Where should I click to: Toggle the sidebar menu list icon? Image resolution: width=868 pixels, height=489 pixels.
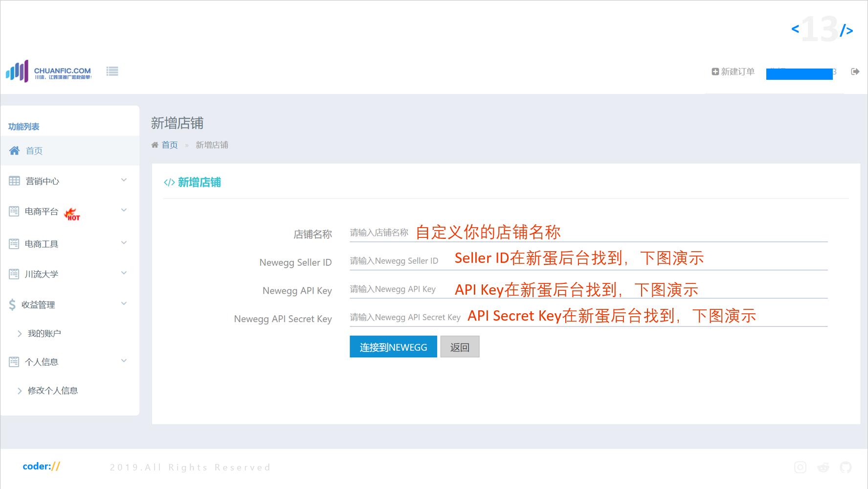coord(112,71)
